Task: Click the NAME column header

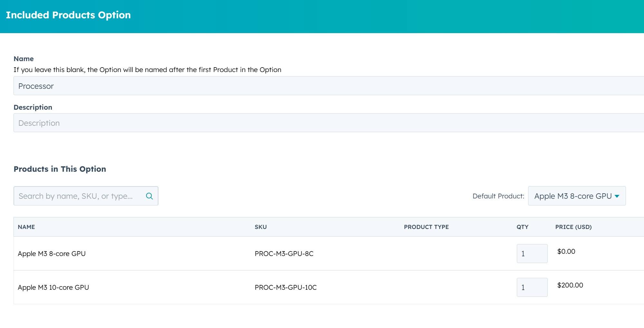Action: (26, 227)
